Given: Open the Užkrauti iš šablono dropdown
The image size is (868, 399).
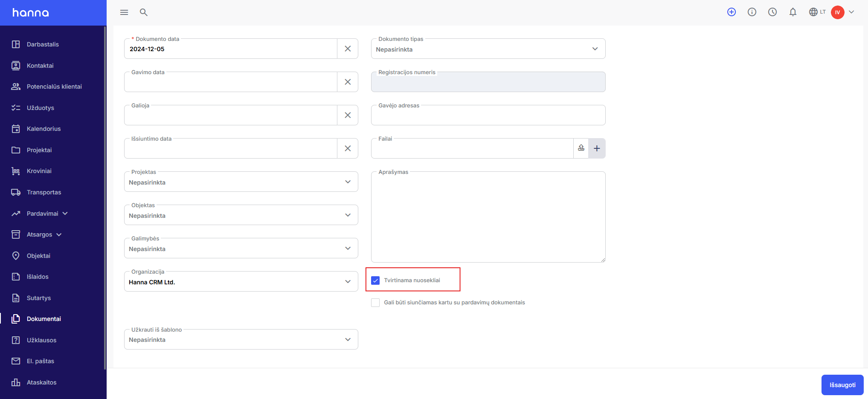Looking at the screenshot, I should point(241,340).
